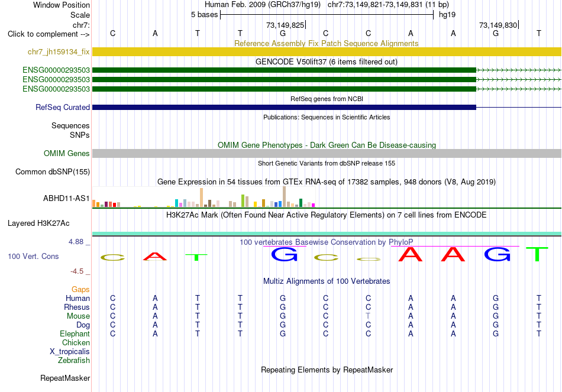
Task: Click the 73,149,825 position marker
Action: click(286, 25)
